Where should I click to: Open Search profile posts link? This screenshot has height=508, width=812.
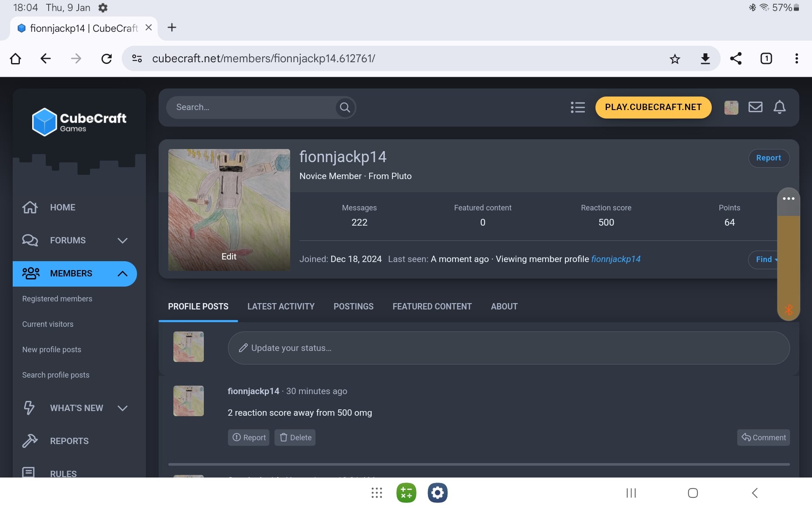click(56, 375)
